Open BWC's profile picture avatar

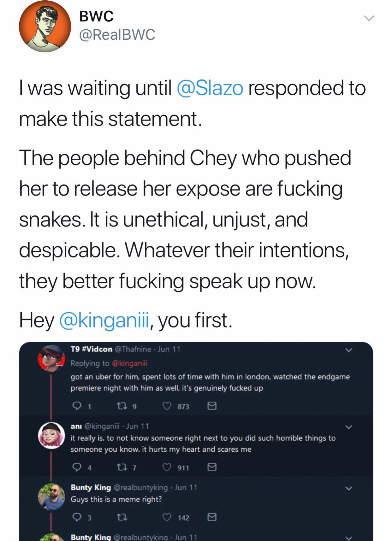coord(45,26)
